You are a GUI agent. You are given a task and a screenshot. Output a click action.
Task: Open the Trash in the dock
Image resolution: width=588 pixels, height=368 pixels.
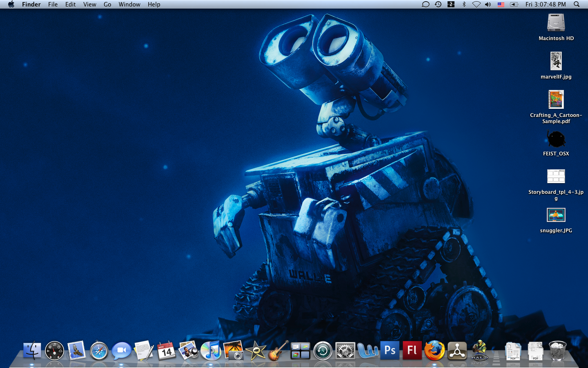[x=557, y=350]
